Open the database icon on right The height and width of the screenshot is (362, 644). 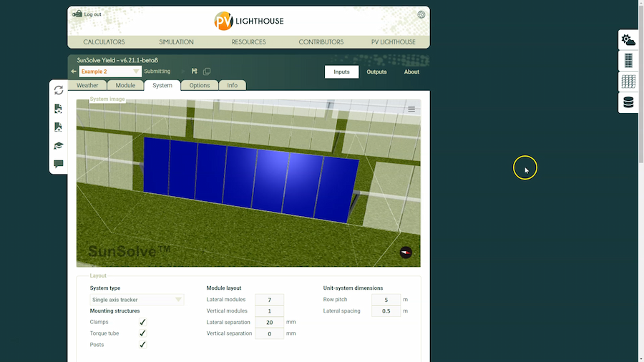[x=628, y=102]
